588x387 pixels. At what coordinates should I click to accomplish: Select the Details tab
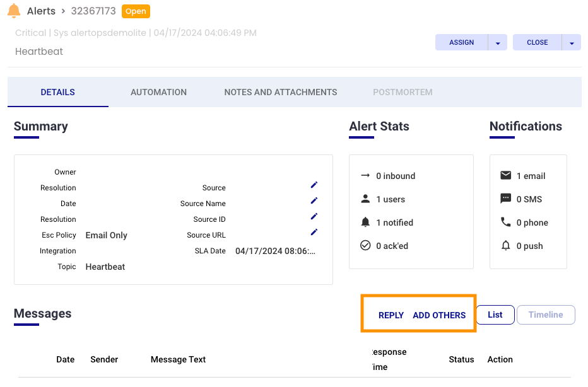58,92
